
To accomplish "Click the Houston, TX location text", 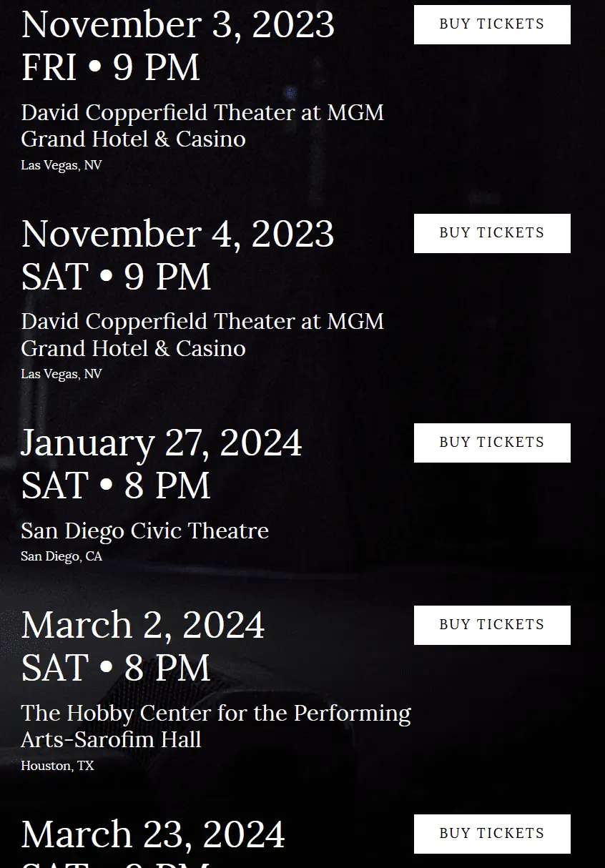I will 57,766.
